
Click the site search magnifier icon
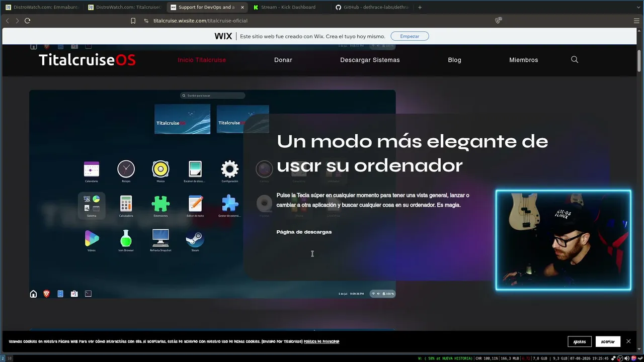[575, 59]
